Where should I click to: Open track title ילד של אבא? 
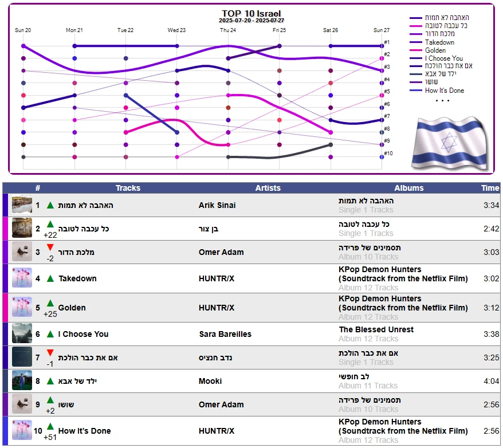(x=77, y=381)
